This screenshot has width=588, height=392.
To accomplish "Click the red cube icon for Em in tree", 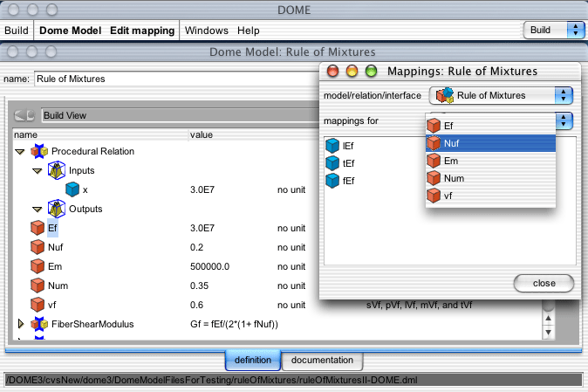I will 38,266.
